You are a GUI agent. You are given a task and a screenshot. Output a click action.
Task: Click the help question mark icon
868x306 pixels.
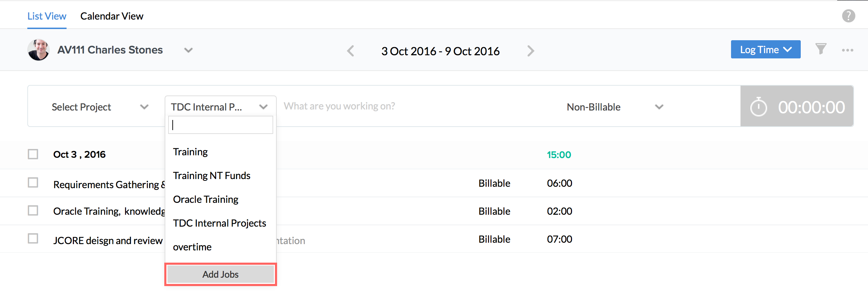(x=848, y=16)
